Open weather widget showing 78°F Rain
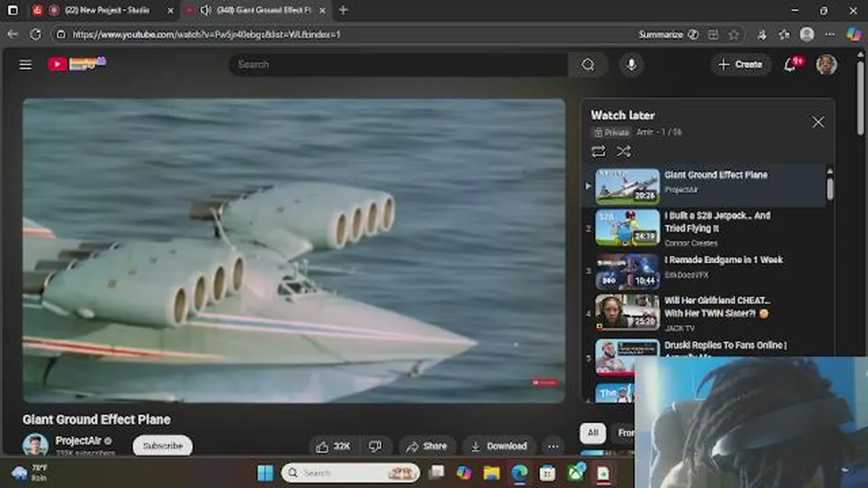 click(x=30, y=472)
